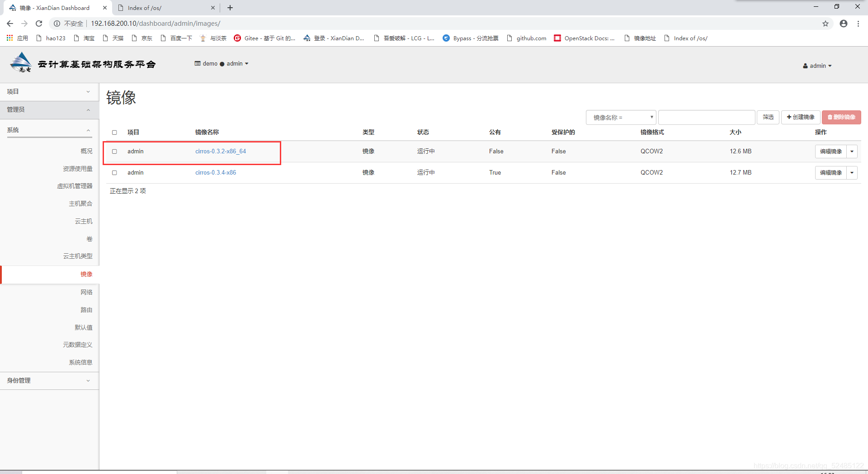Collapse the 系统 sidebar subsection
Screen dimensions: 868x474
(x=49, y=130)
